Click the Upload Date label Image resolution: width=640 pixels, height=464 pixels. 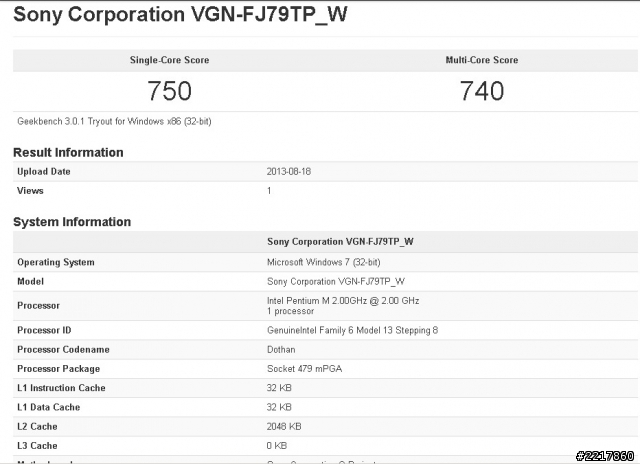pyautogui.click(x=44, y=171)
